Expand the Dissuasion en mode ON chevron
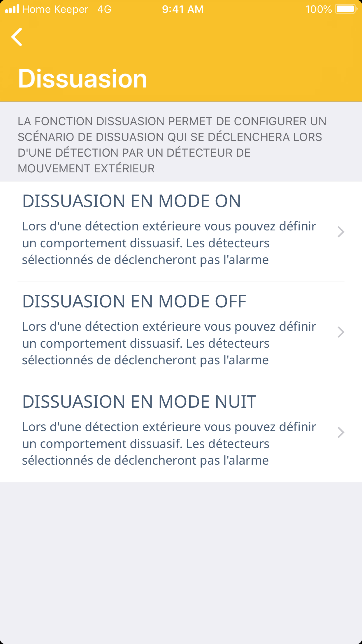362x644 pixels. (341, 232)
